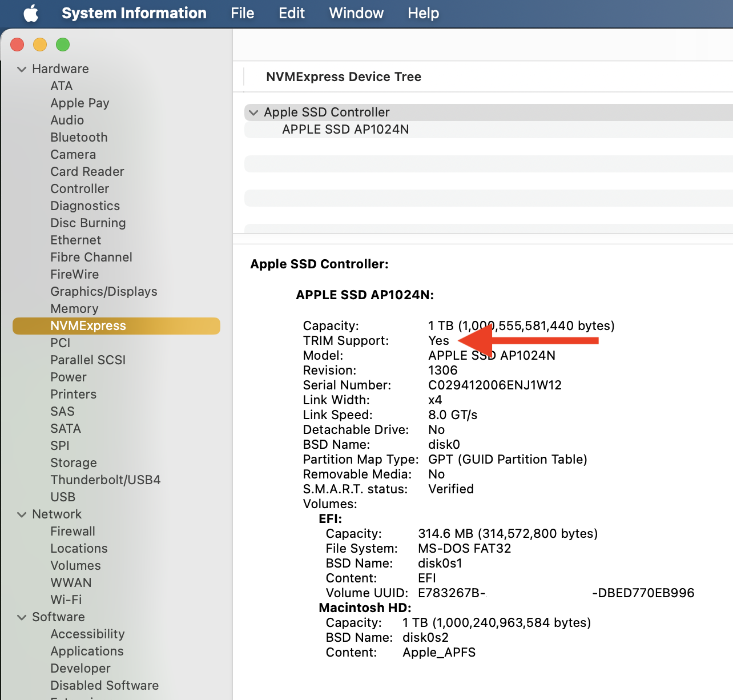
Task: Click the TRIM Support value Yes
Action: [x=438, y=341]
